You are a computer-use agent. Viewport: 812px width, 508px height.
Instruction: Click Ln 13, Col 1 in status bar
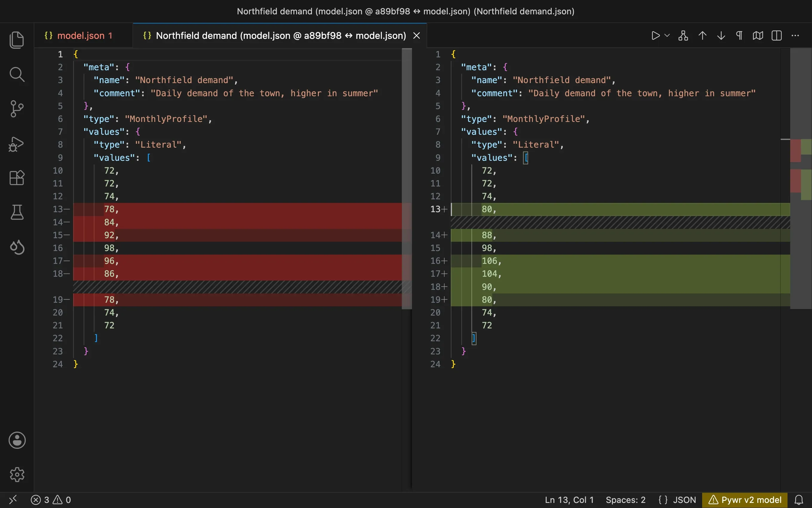click(569, 500)
